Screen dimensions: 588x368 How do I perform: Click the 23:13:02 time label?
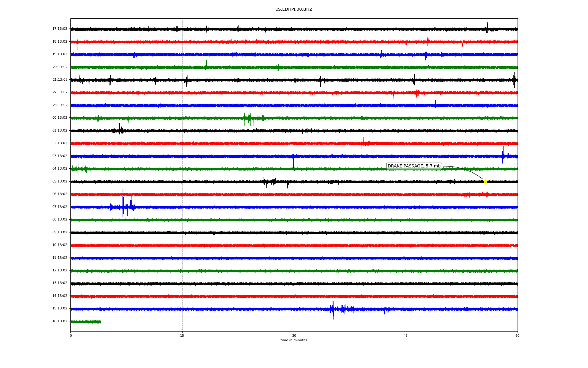click(x=60, y=105)
